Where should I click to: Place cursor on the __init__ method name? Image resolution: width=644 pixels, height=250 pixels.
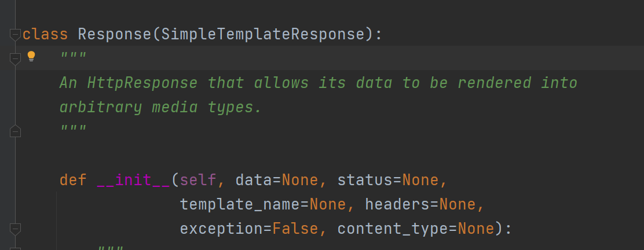[133, 180]
